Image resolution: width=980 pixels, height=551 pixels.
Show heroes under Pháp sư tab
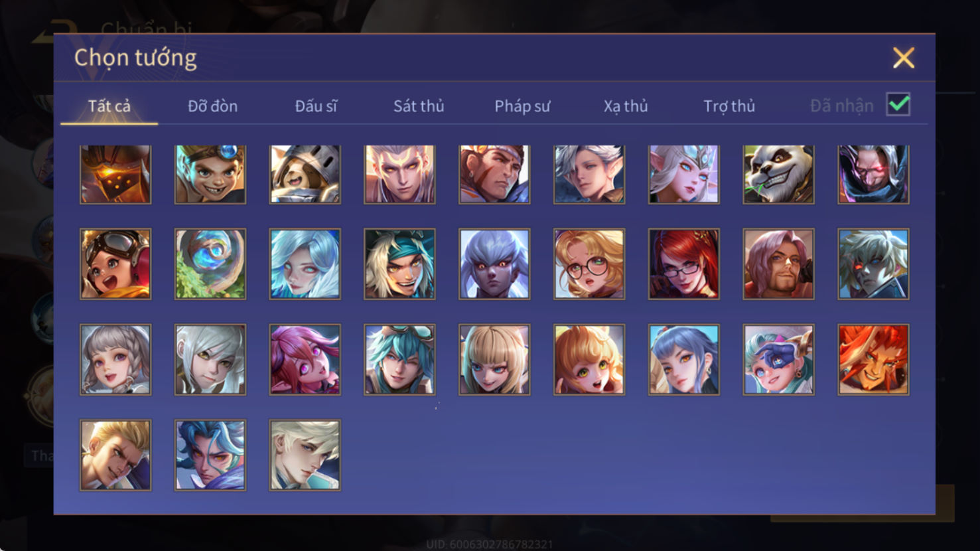pos(522,106)
